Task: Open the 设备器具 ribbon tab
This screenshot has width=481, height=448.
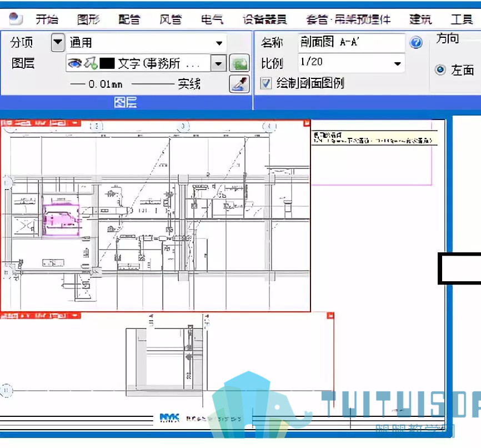Action: coord(265,19)
